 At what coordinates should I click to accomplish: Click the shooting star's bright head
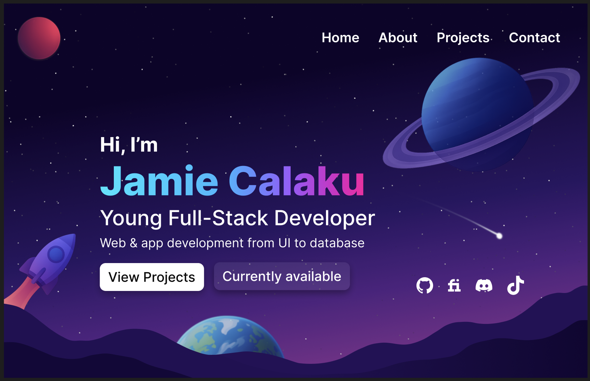click(x=499, y=236)
